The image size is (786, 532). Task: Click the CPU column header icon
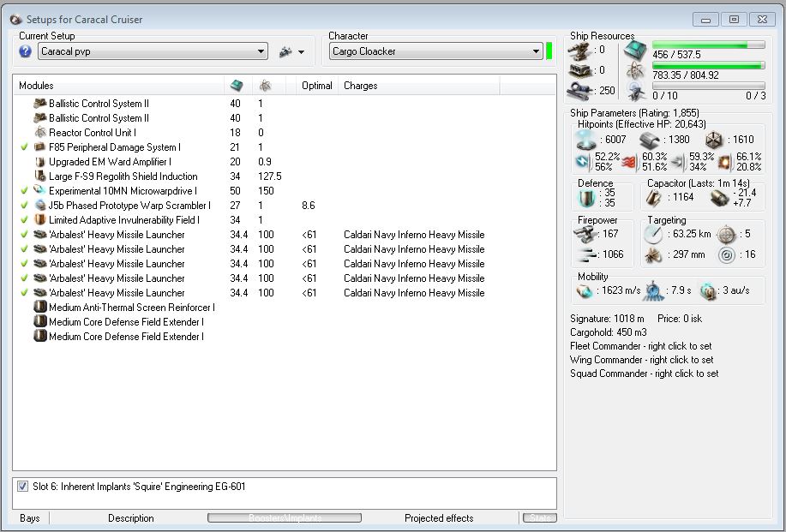pos(237,86)
